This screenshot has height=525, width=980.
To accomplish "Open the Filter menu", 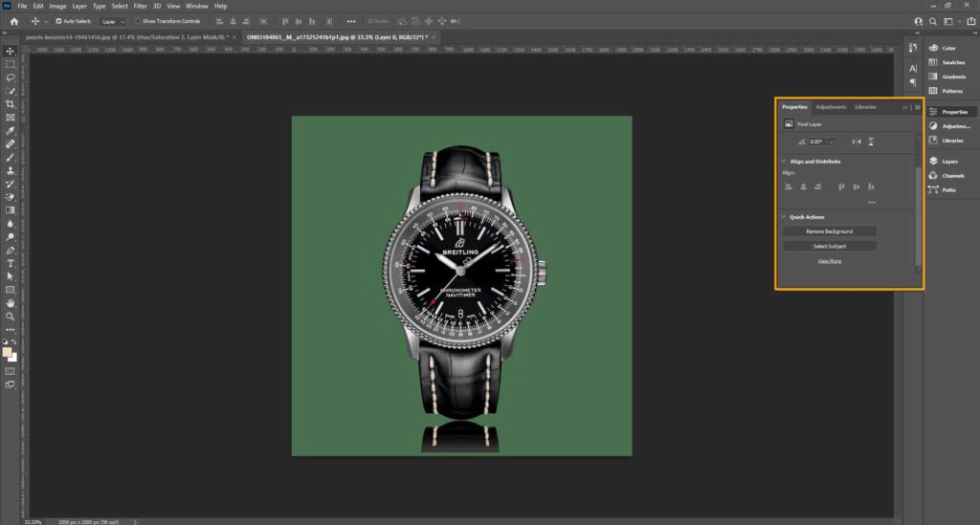I will coord(140,6).
